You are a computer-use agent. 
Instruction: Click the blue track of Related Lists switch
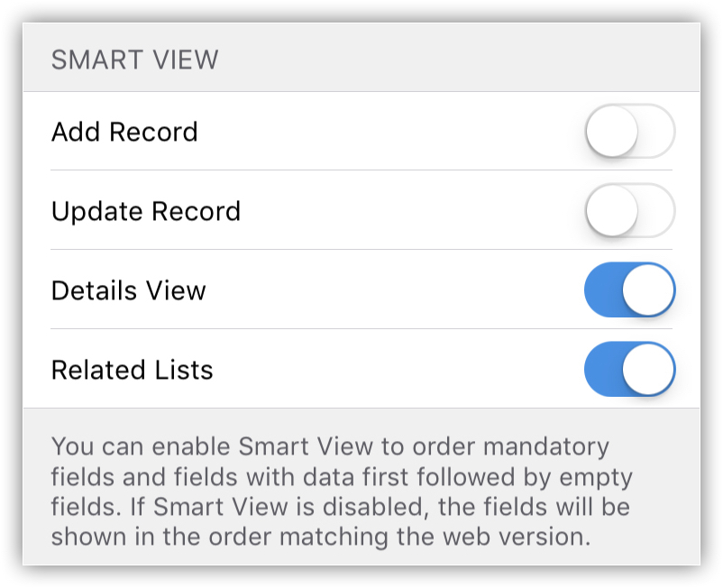pos(602,370)
